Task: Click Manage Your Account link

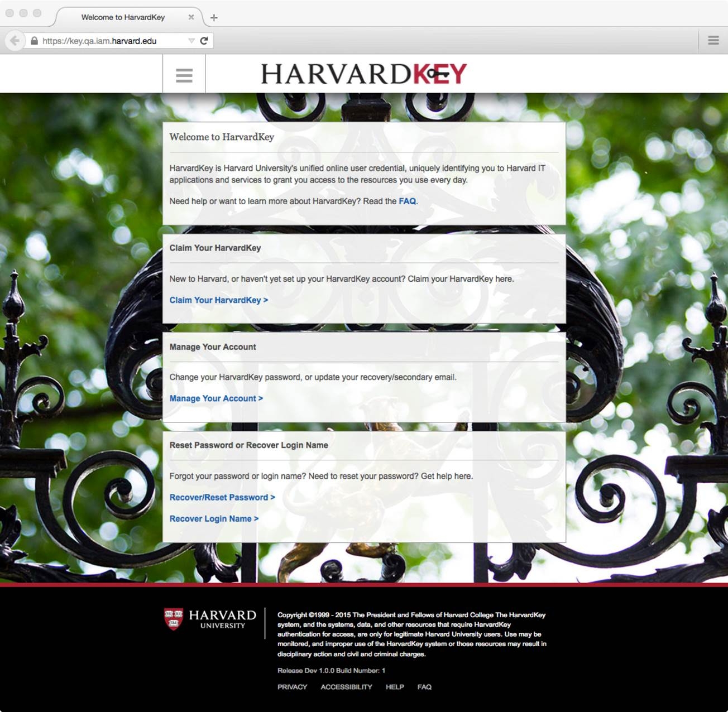Action: [216, 398]
